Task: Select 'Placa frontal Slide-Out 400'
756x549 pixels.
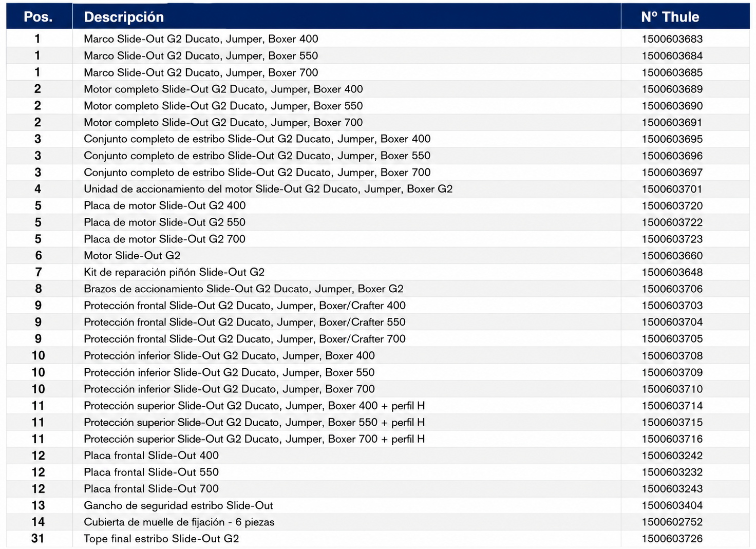Action: pyautogui.click(x=151, y=456)
